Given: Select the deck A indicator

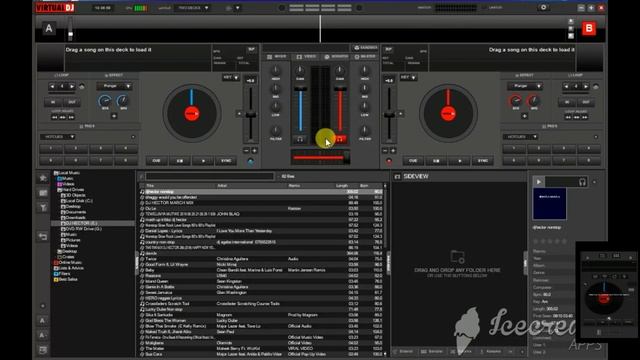Looking at the screenshot, I should 49,29.
